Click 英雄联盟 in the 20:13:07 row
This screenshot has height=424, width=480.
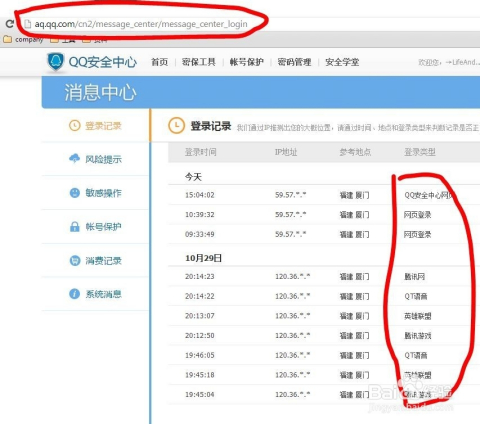[418, 316]
